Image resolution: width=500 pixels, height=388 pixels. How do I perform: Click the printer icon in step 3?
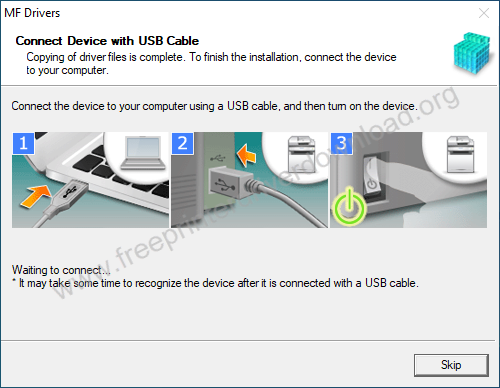tap(460, 154)
